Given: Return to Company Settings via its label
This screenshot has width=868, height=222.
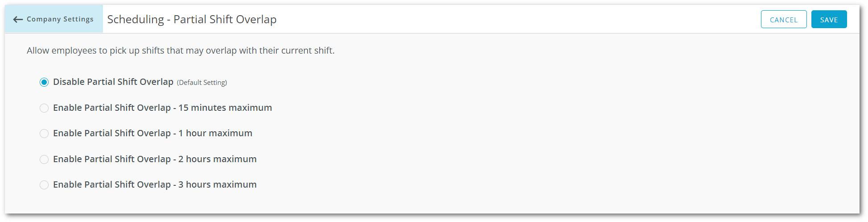Looking at the screenshot, I should (60, 19).
